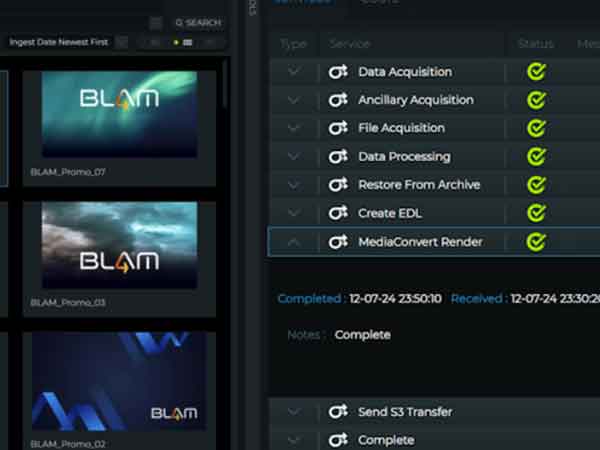Click the SEARCH button

click(x=198, y=23)
